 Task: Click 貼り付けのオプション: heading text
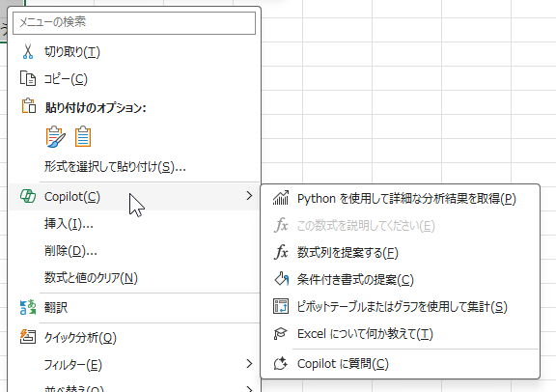[96, 107]
